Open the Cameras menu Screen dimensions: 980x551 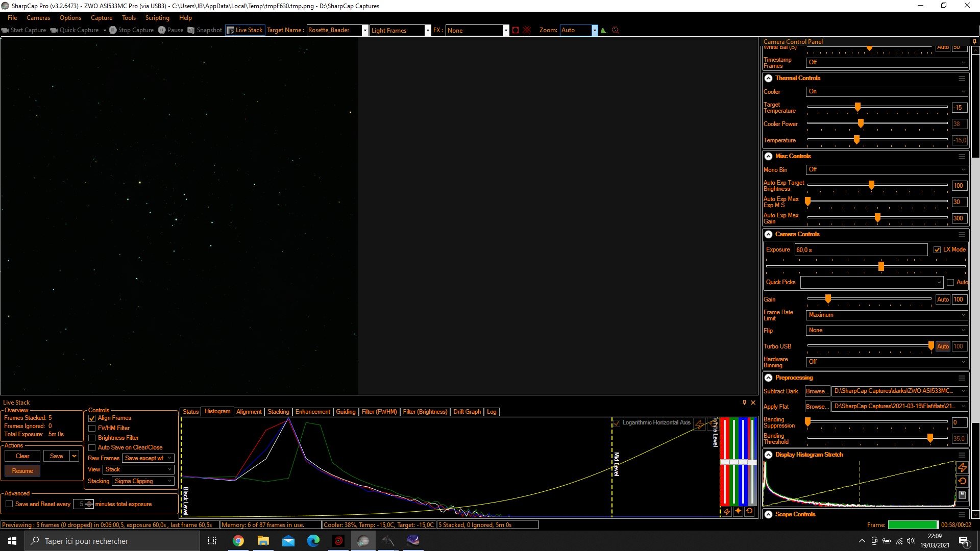click(x=38, y=18)
